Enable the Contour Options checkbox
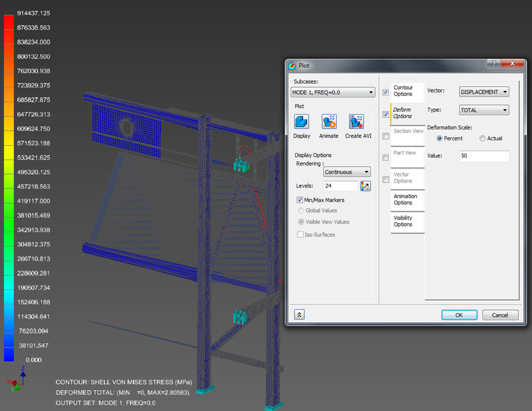This screenshot has width=532, height=411. pos(386,92)
